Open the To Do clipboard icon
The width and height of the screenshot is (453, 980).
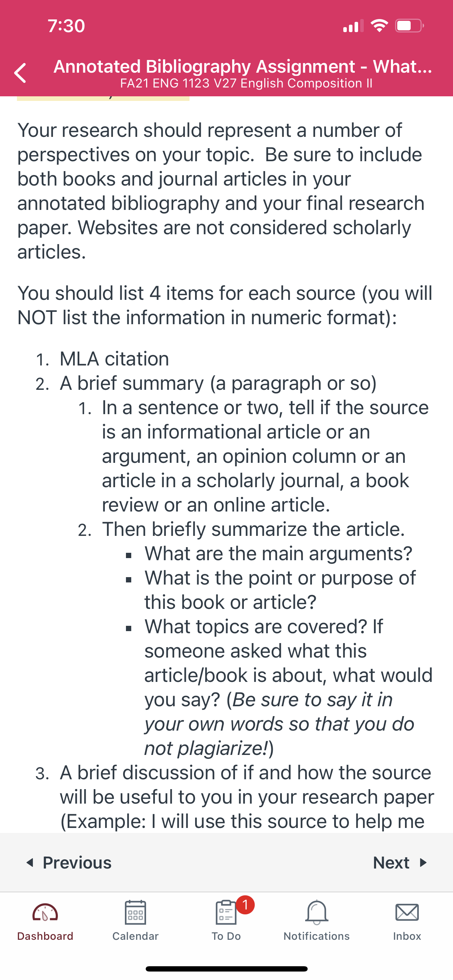click(226, 912)
